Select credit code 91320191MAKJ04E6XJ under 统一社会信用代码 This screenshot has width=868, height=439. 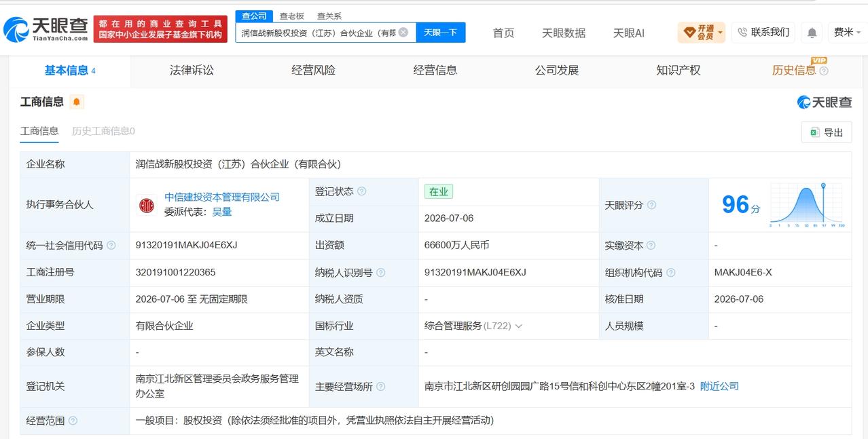click(187, 246)
